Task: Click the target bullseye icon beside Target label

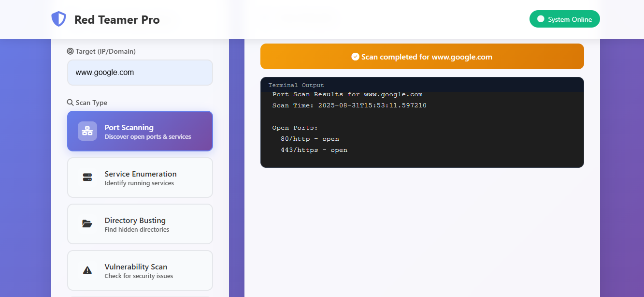Action: coord(70,51)
